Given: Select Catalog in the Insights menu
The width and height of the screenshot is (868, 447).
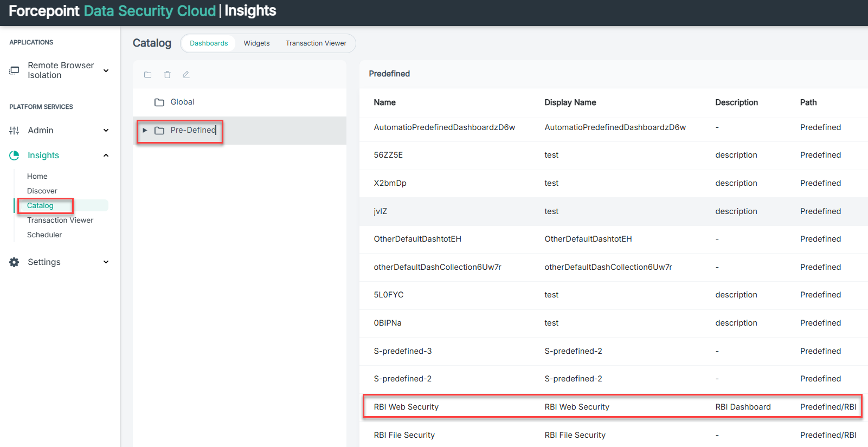Looking at the screenshot, I should pyautogui.click(x=40, y=206).
